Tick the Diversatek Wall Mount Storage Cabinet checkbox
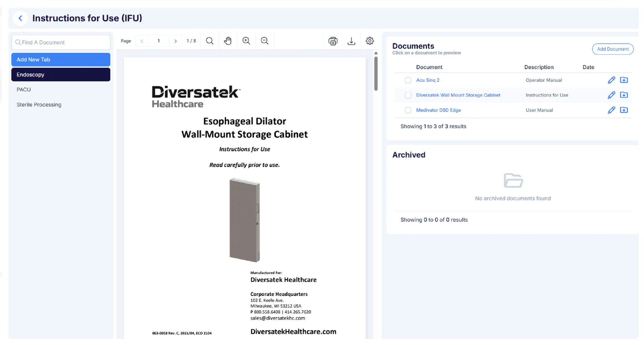This screenshot has width=644, height=345. tap(408, 95)
